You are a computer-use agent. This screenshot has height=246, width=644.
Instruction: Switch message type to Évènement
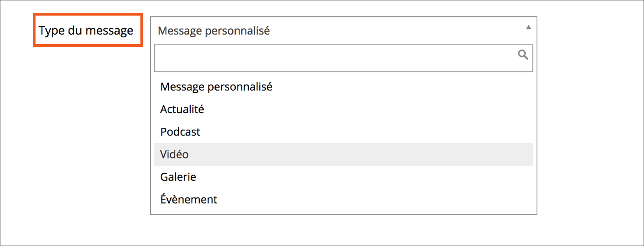(x=343, y=199)
